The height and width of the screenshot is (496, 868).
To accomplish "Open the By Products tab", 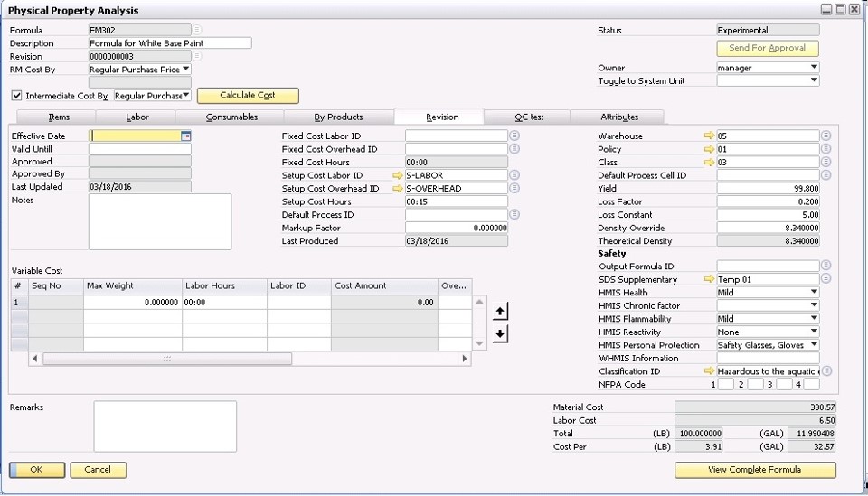I will pyautogui.click(x=338, y=117).
